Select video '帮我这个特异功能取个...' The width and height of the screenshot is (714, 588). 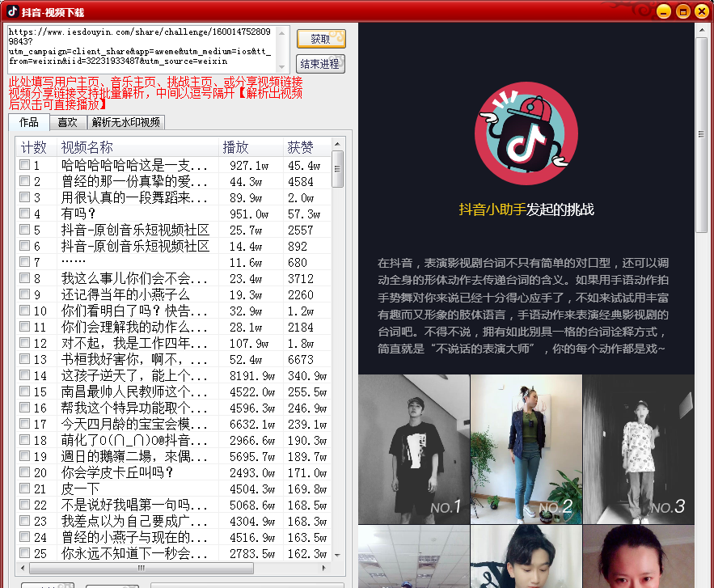[134, 408]
